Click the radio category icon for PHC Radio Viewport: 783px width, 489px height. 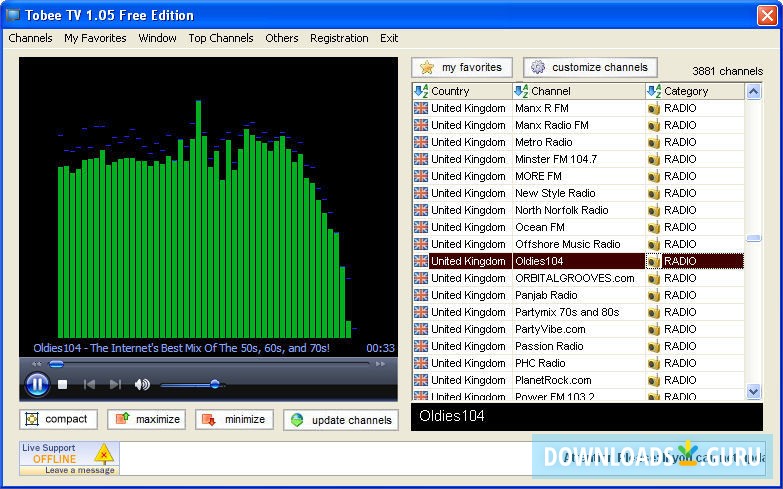click(x=654, y=363)
